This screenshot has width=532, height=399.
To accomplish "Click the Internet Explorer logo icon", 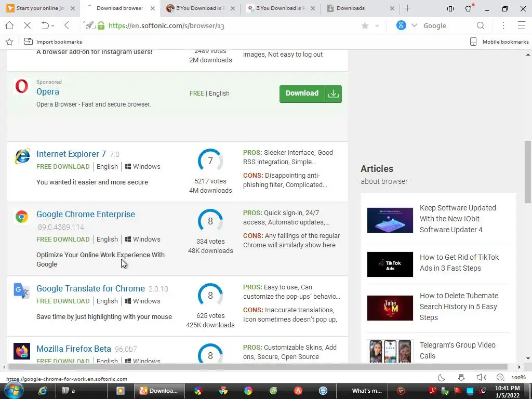I will [22, 156].
